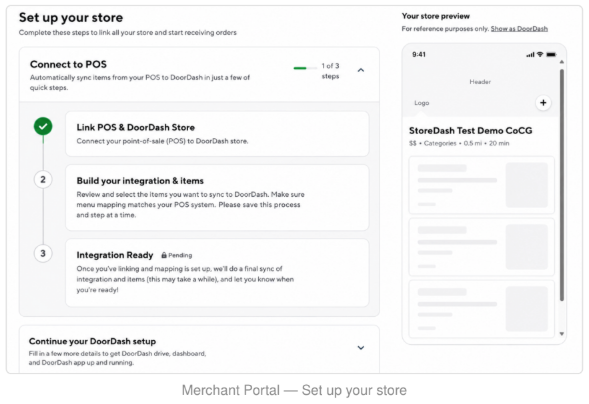Expand the Continue your DoorDash setup chevron
Screen dimensions: 589x404
coord(361,348)
